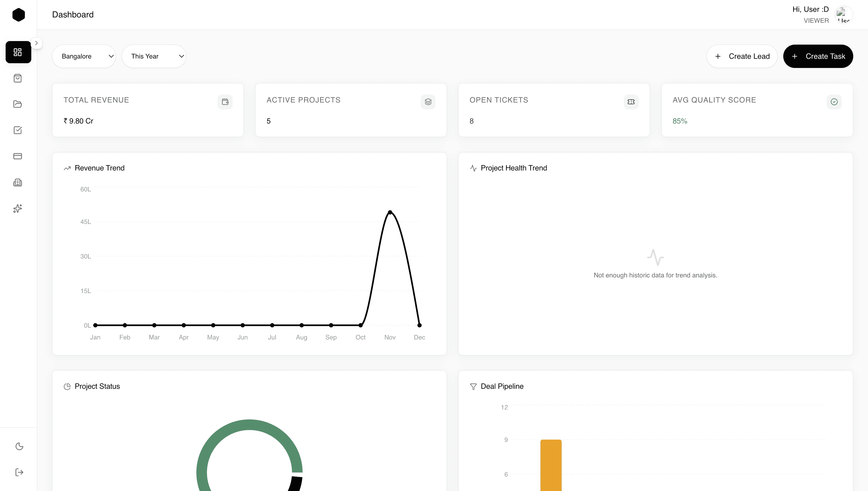Toggle dark mode with moon icon
This screenshot has width=868, height=491.
pos(19,446)
